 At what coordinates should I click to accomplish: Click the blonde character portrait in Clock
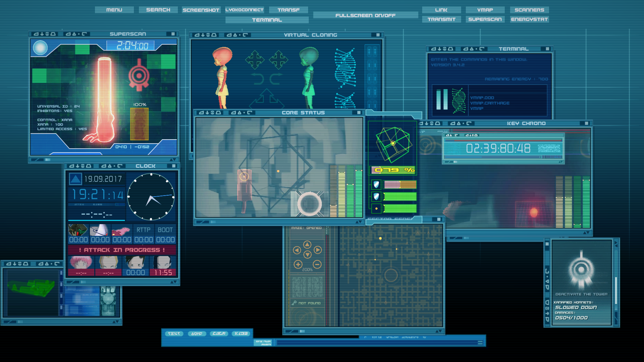[x=108, y=263]
